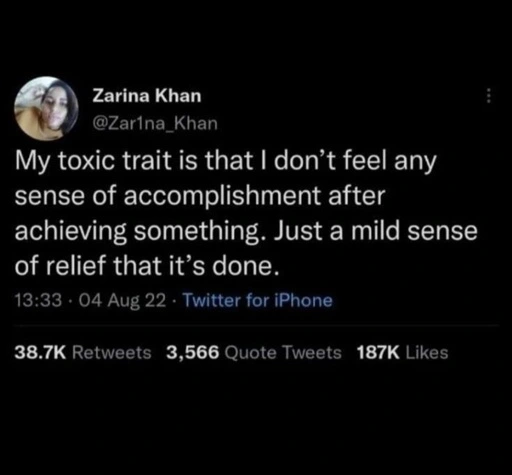Viewport: 512px width, 475px height.
Task: Open the Quote Tweets list label
Action: click(283, 353)
